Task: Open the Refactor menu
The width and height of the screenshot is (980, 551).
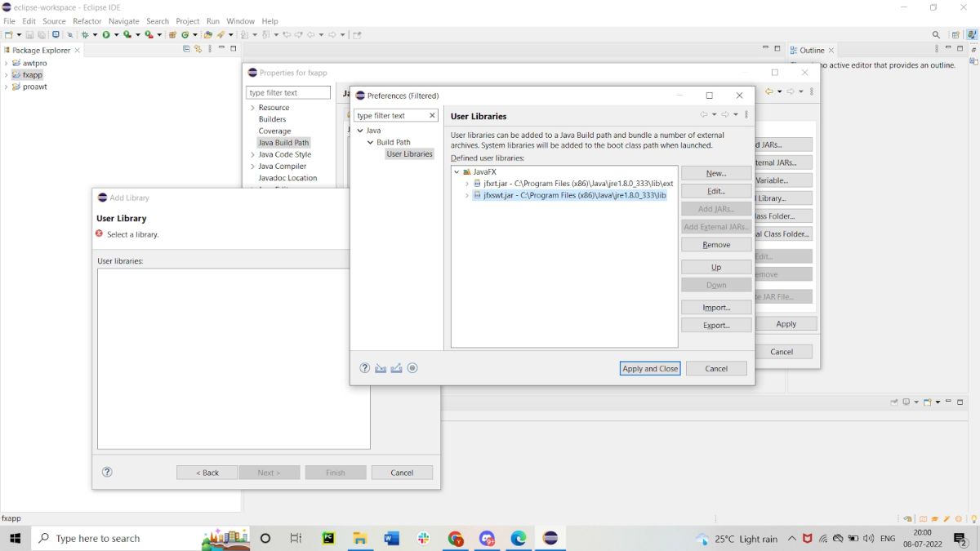Action: (87, 21)
